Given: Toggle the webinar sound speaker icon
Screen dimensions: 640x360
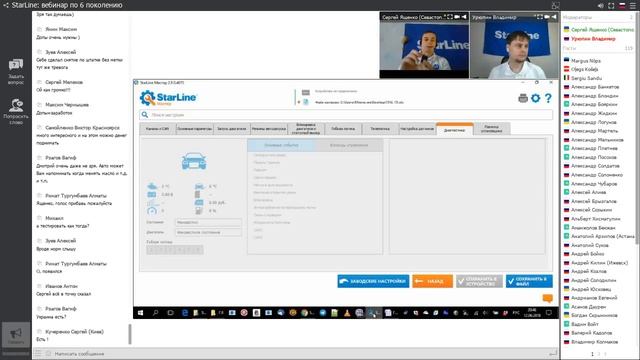Looking at the screenshot, I should point(600,5).
